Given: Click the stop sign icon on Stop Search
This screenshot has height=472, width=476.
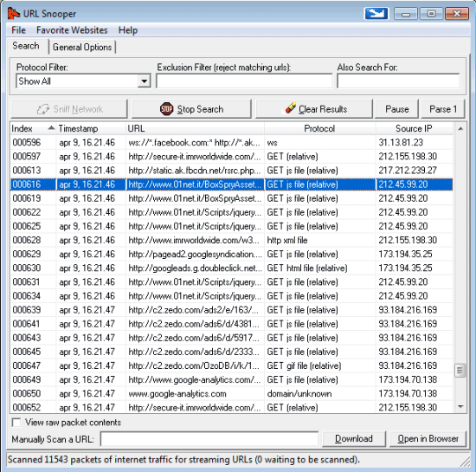Looking at the screenshot, I should point(166,109).
